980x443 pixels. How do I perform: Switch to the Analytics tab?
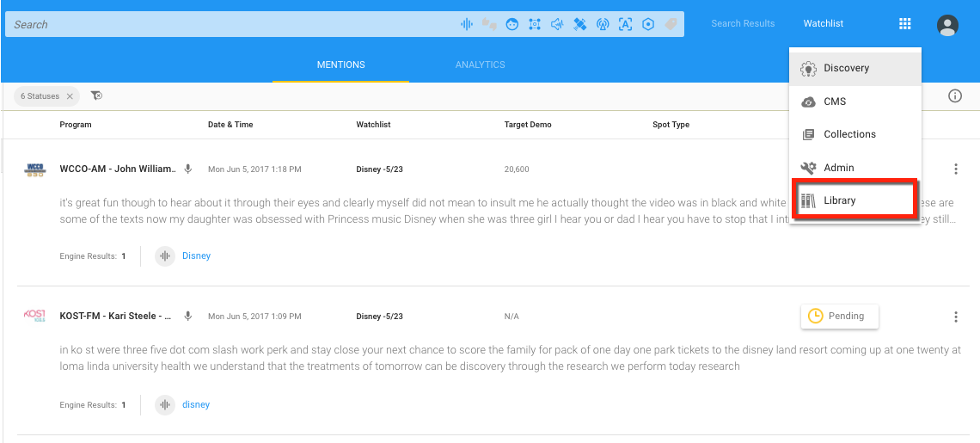coord(480,65)
